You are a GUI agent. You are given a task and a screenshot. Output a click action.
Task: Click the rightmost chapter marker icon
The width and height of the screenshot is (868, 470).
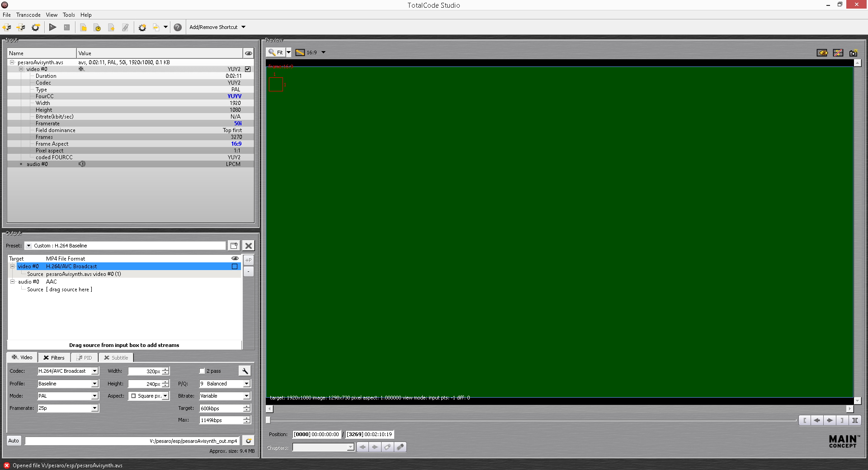pos(400,447)
